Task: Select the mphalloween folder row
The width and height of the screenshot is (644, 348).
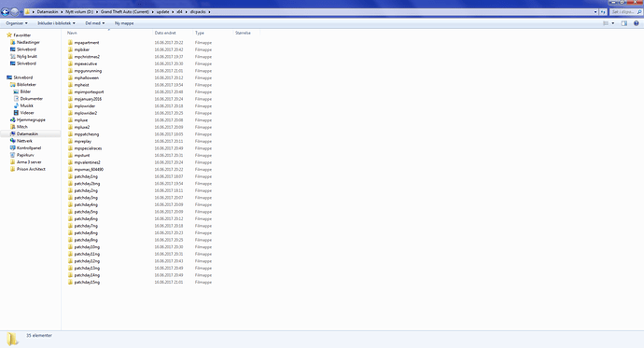Action: pos(140,78)
